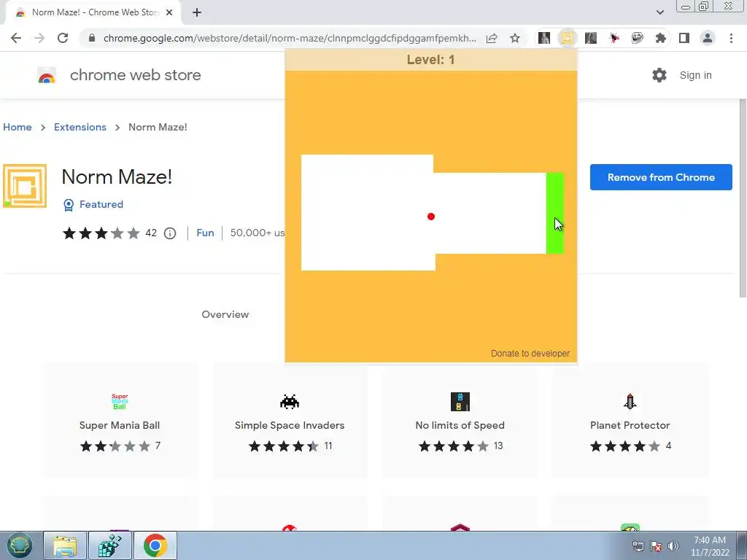Go to Home breadcrumb link
The height and width of the screenshot is (560, 747).
(18, 127)
